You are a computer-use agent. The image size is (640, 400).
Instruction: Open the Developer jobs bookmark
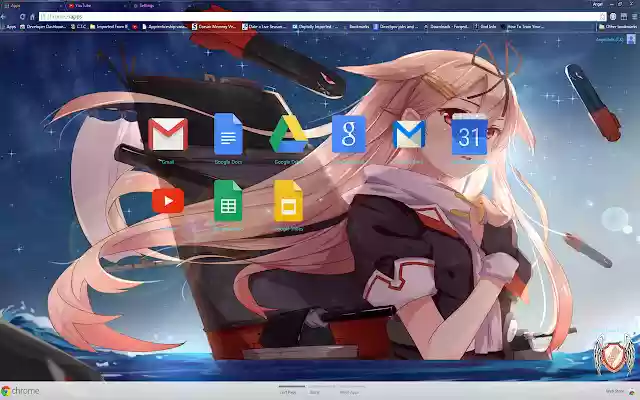396,27
